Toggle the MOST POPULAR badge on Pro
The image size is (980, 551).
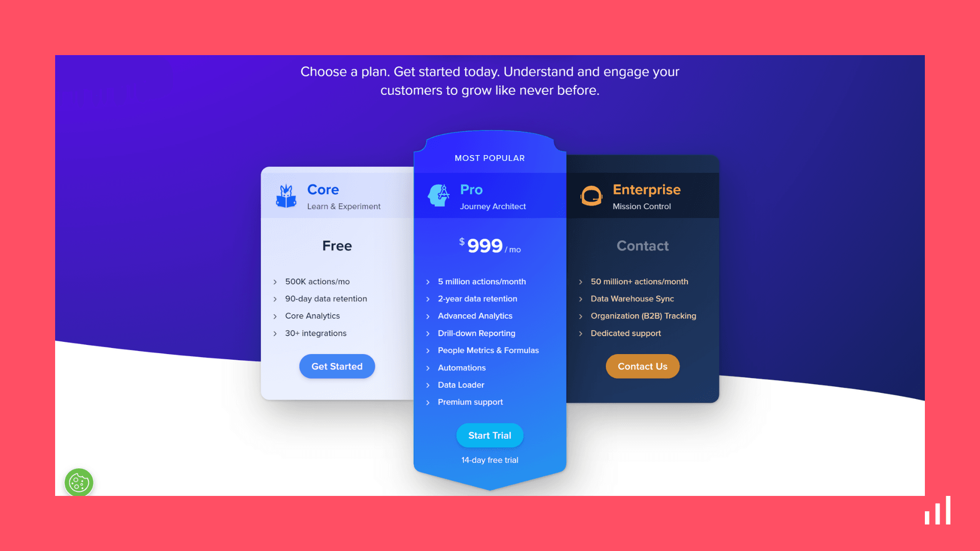[489, 158]
